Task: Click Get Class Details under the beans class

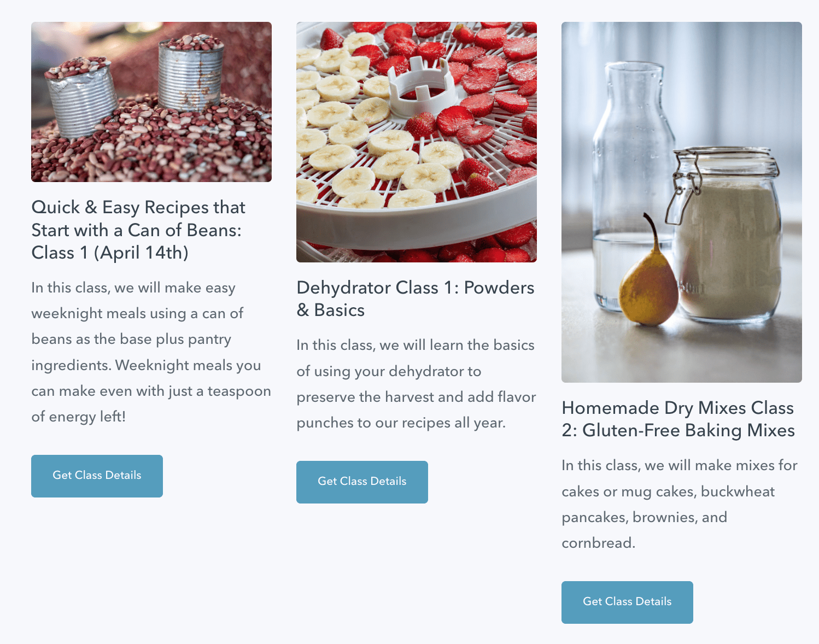Action: 97,476
